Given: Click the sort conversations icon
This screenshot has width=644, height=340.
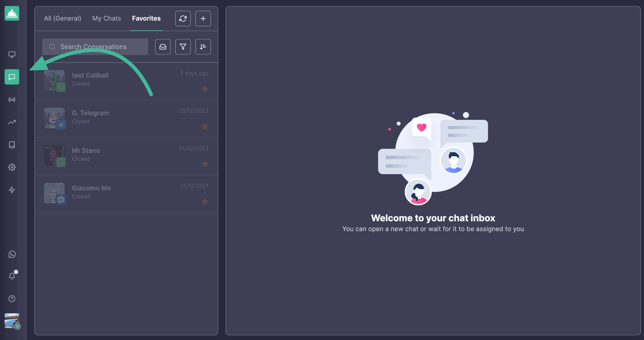Looking at the screenshot, I should point(203,47).
